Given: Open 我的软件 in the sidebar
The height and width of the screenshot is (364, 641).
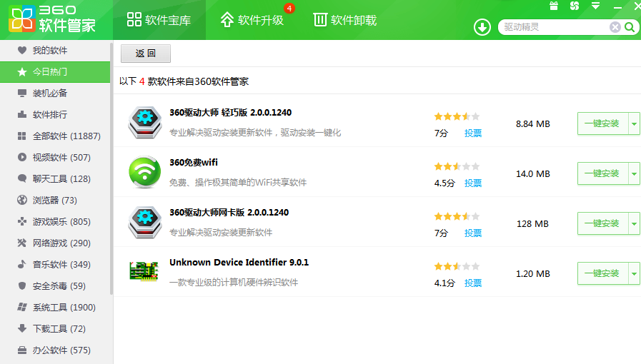Looking at the screenshot, I should (55, 50).
